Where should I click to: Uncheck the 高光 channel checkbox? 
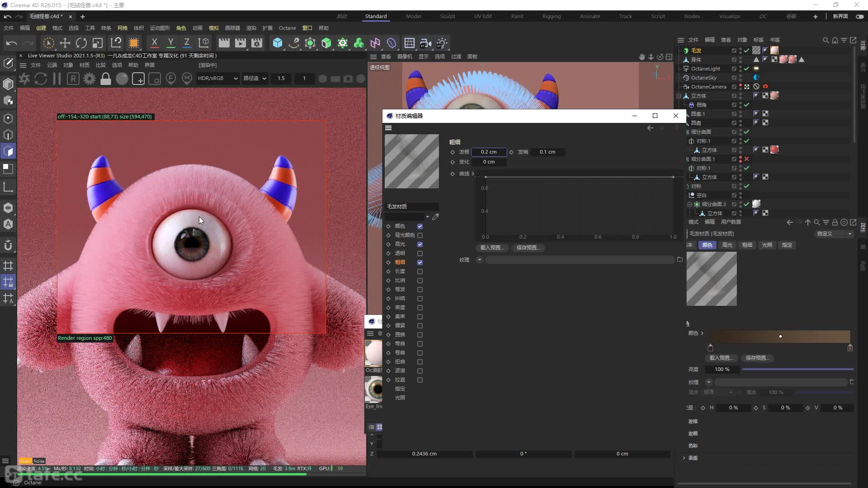point(420,244)
